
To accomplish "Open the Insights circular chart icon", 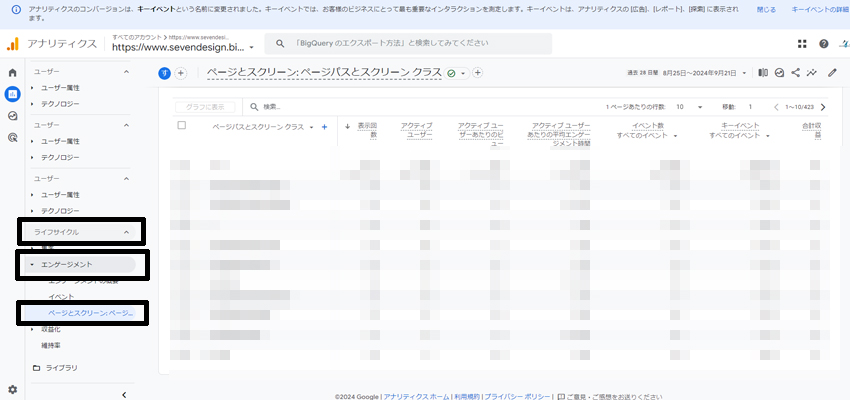I will tap(780, 73).
